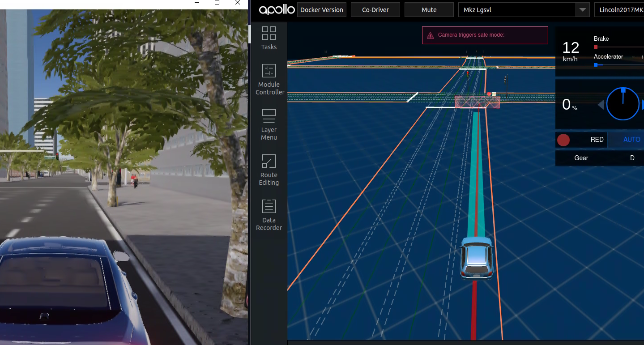Image resolution: width=644 pixels, height=345 pixels.
Task: Select the RED traffic light mode
Action: (597, 140)
